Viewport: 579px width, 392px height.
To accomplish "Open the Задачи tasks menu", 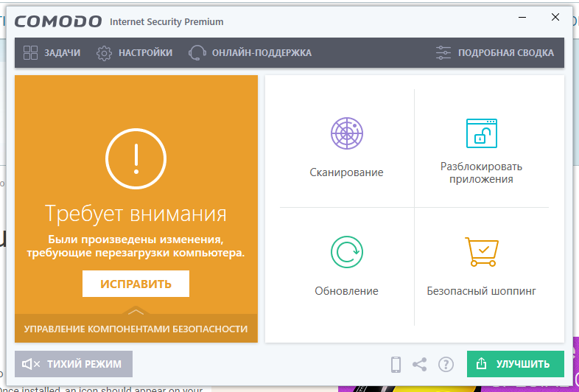I will click(x=52, y=53).
